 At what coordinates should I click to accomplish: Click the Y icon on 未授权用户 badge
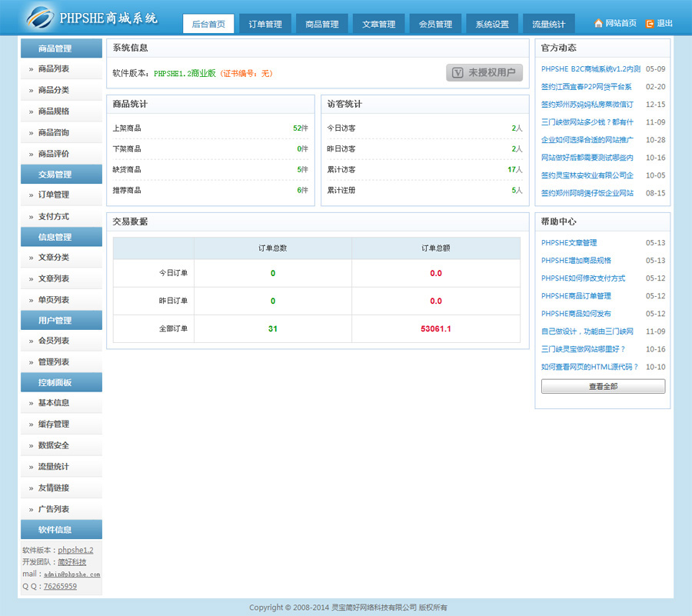tap(457, 73)
